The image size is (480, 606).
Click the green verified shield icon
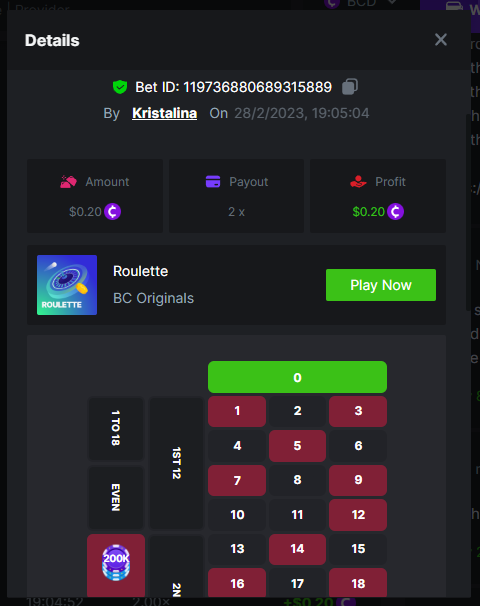coord(120,87)
